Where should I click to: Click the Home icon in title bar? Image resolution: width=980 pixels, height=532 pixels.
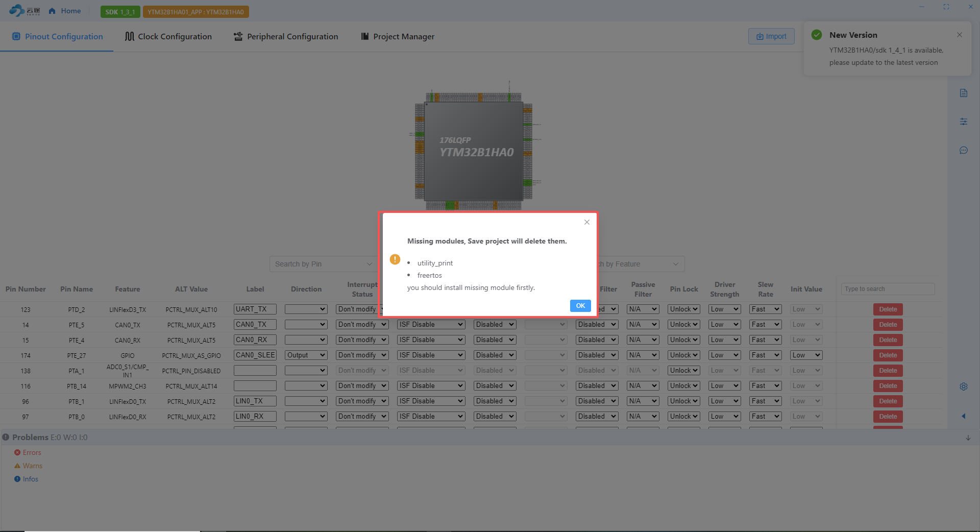tap(52, 11)
